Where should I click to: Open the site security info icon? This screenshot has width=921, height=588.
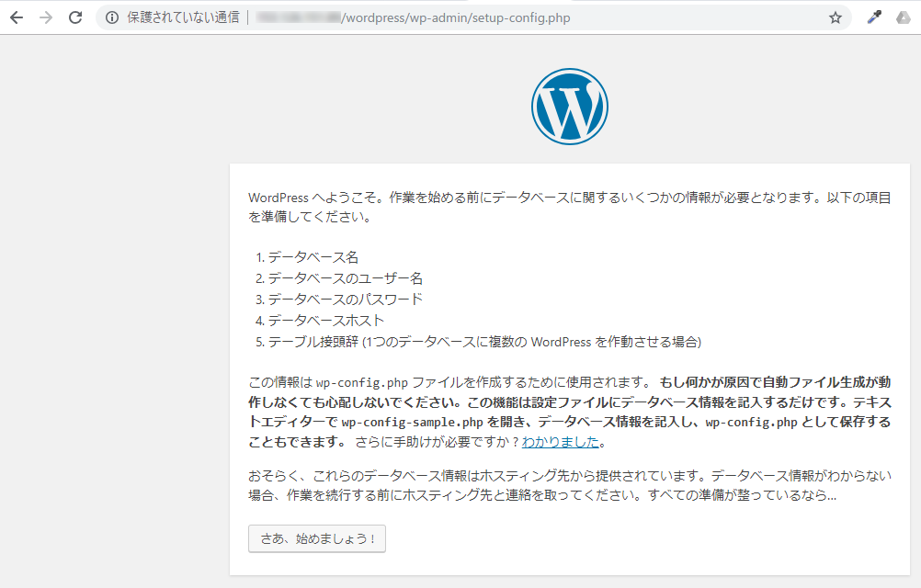pyautogui.click(x=112, y=17)
